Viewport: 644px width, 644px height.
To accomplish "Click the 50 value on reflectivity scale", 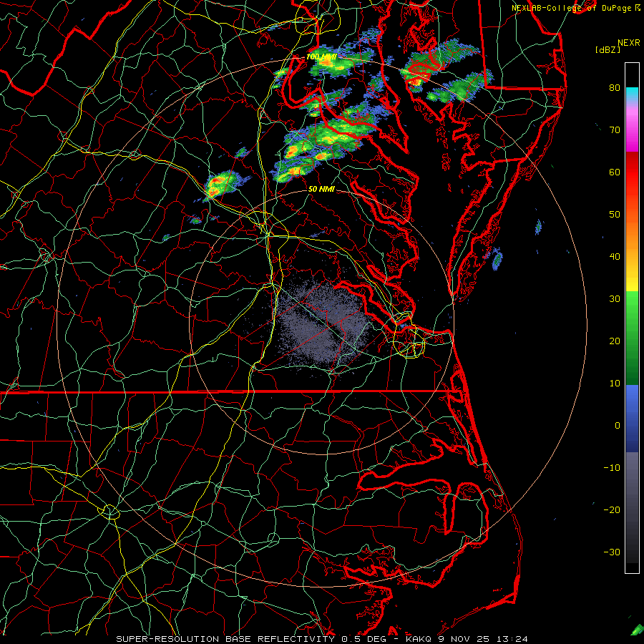I will 615,215.
